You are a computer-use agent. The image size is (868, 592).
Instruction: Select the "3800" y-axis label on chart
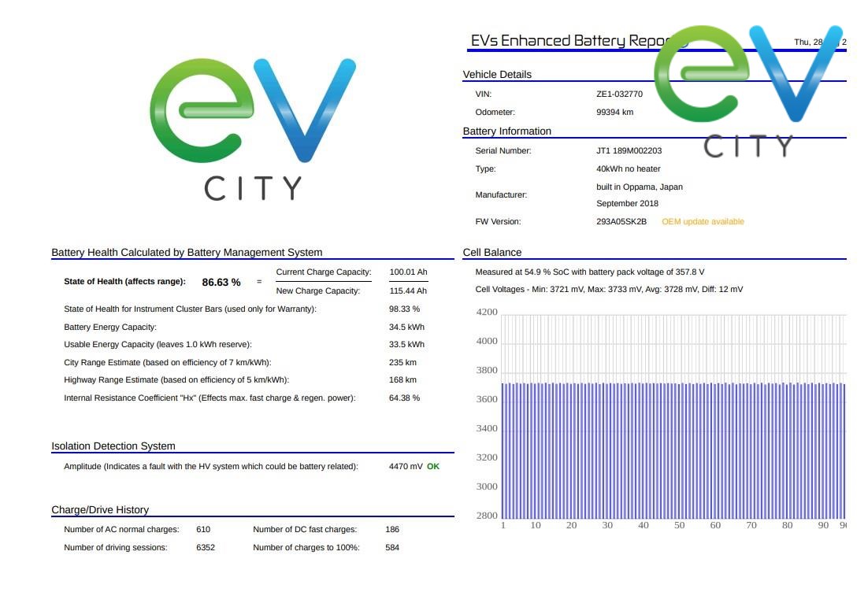487,370
